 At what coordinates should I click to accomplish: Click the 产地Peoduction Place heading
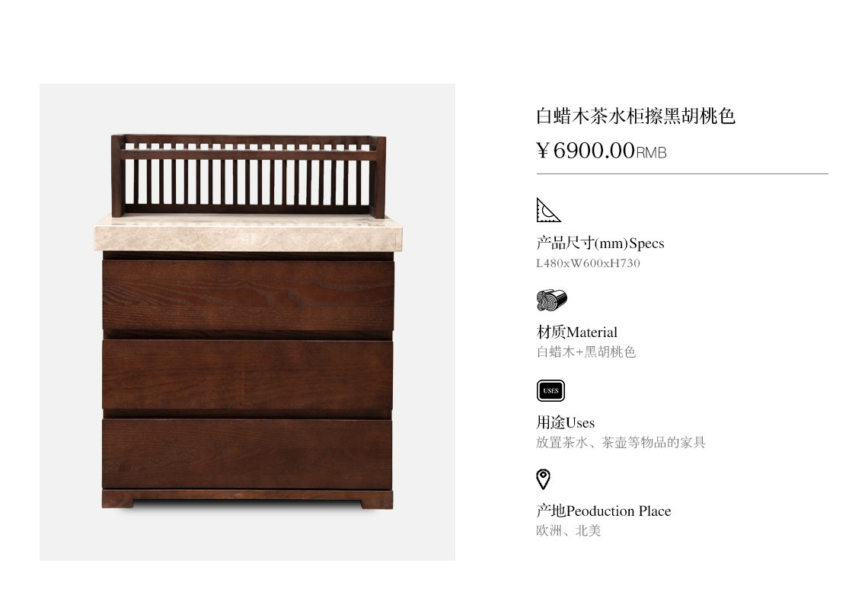tap(603, 511)
